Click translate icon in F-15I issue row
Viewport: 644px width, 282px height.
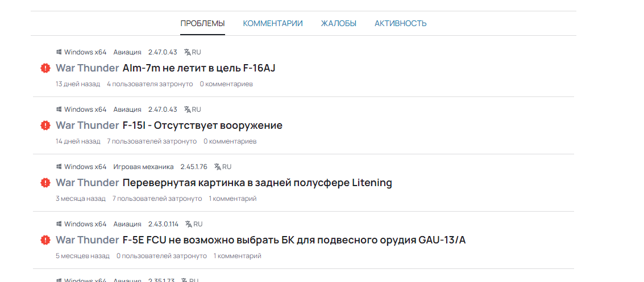(188, 110)
